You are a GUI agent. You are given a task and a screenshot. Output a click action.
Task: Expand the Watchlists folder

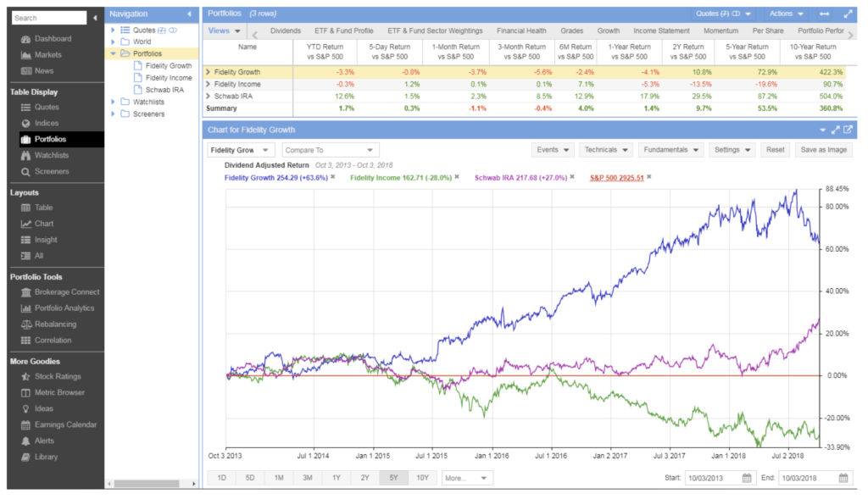114,102
